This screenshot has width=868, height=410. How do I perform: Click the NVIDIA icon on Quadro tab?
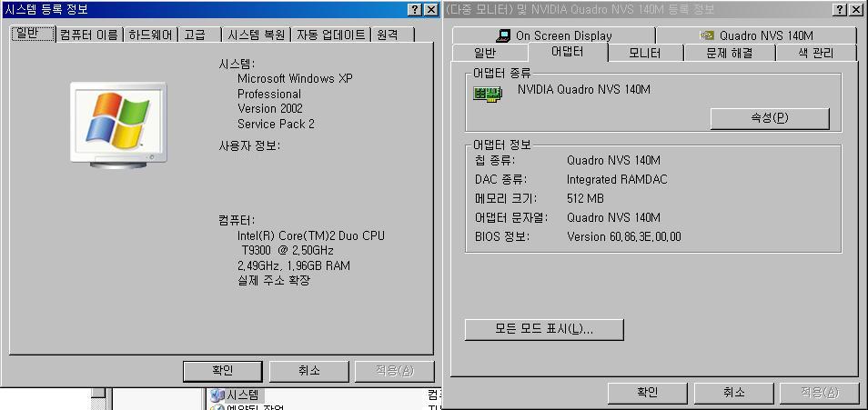tap(707, 35)
